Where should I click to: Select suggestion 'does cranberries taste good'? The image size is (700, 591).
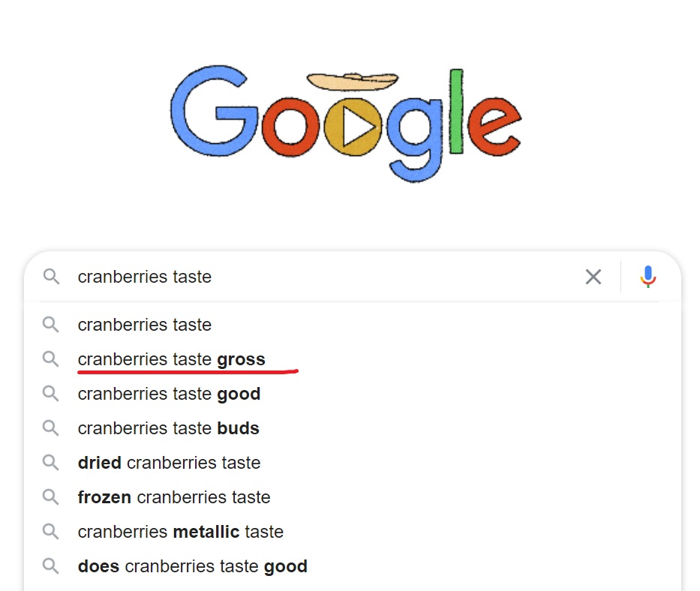tap(353, 566)
